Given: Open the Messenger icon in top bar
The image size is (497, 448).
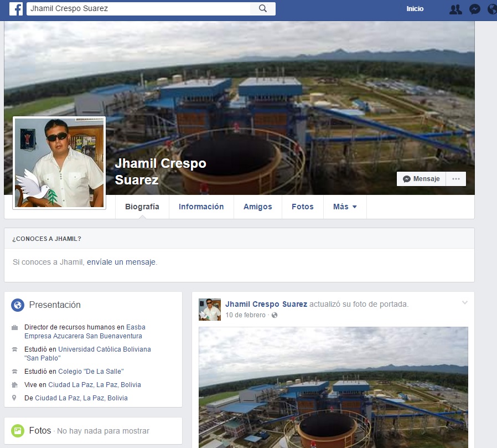Looking at the screenshot, I should tap(474, 9).
